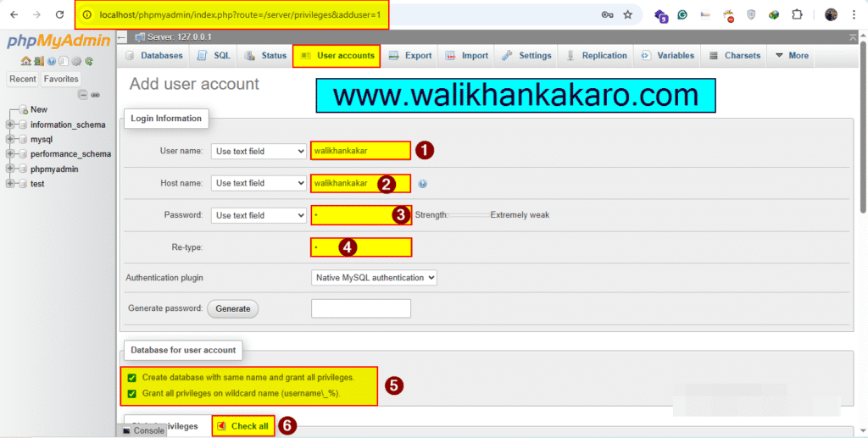Open the Authentication plugin dropdown
868x438 pixels.
[x=374, y=278]
